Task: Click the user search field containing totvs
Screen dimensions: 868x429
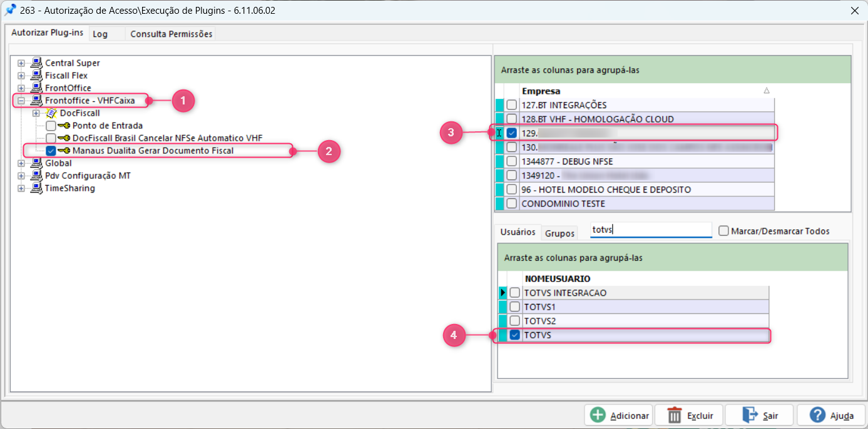Action: pos(651,230)
